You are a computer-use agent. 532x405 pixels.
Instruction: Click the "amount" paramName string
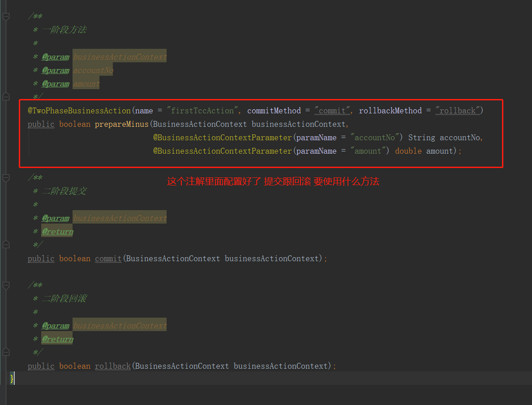click(x=368, y=151)
